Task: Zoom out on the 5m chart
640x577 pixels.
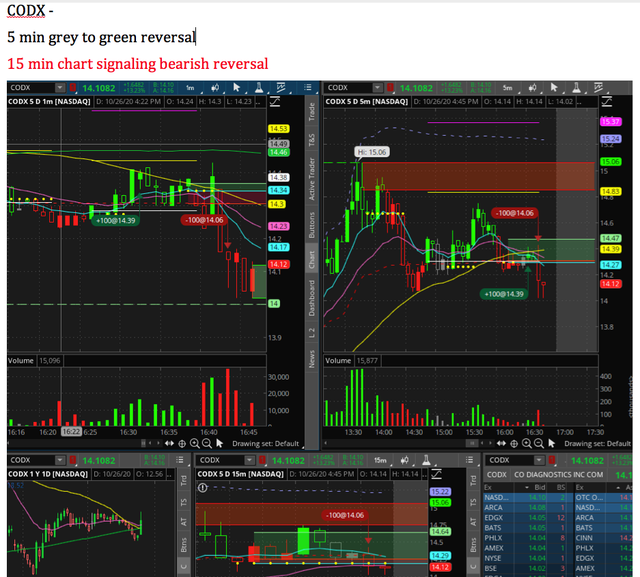Action: click(x=539, y=444)
